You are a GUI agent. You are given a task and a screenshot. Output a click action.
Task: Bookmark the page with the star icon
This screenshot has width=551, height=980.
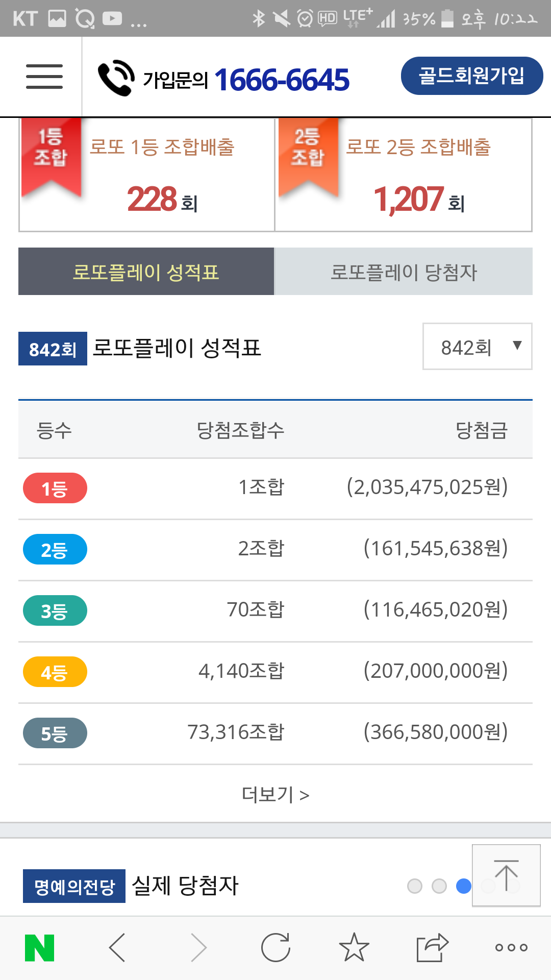(x=354, y=948)
